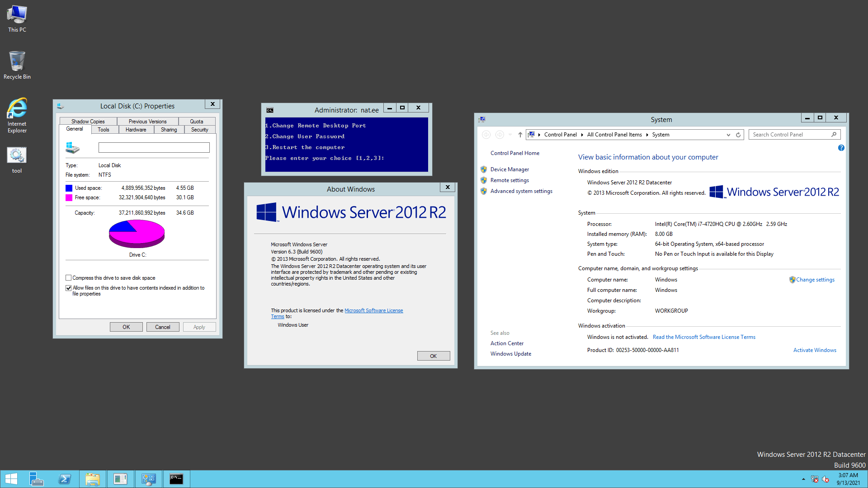Open PowerShell from the taskbar
This screenshot has height=488, width=868.
(65, 479)
